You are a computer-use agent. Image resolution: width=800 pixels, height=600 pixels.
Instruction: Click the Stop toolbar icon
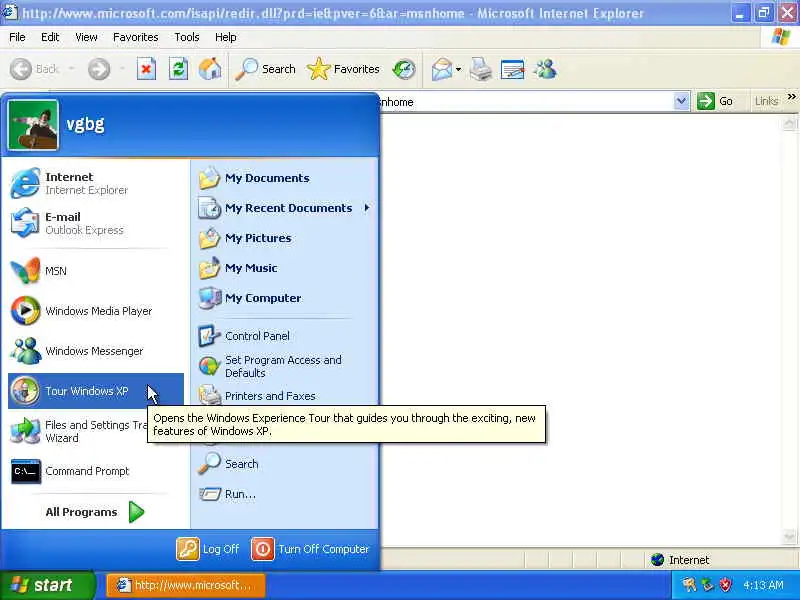point(146,69)
